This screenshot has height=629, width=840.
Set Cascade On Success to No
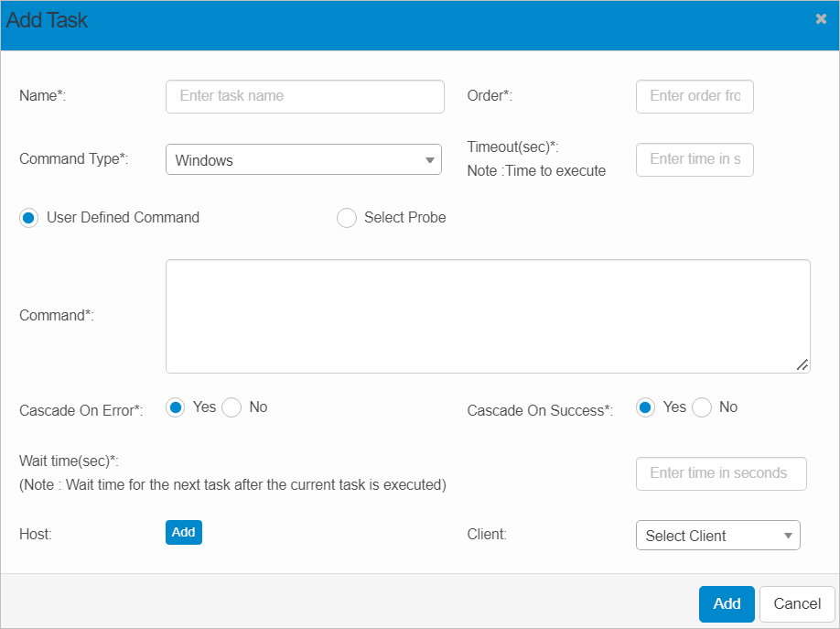click(x=702, y=407)
